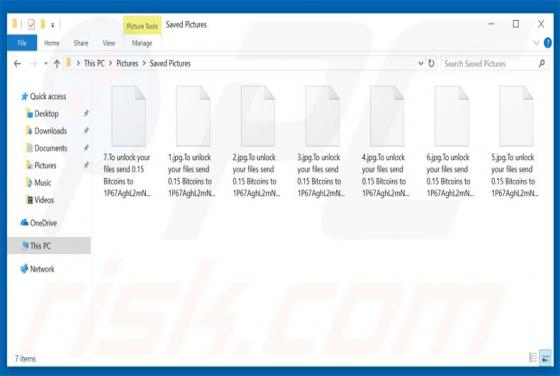Open the Customize Quick Access Toolbar dropdown
Viewport: 560px width, 376px height.
point(52,25)
